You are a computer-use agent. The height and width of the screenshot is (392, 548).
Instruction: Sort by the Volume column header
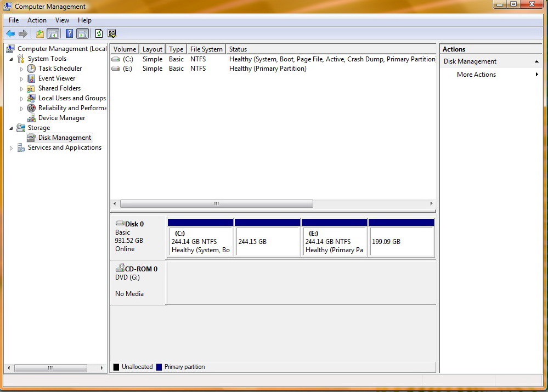coord(125,49)
